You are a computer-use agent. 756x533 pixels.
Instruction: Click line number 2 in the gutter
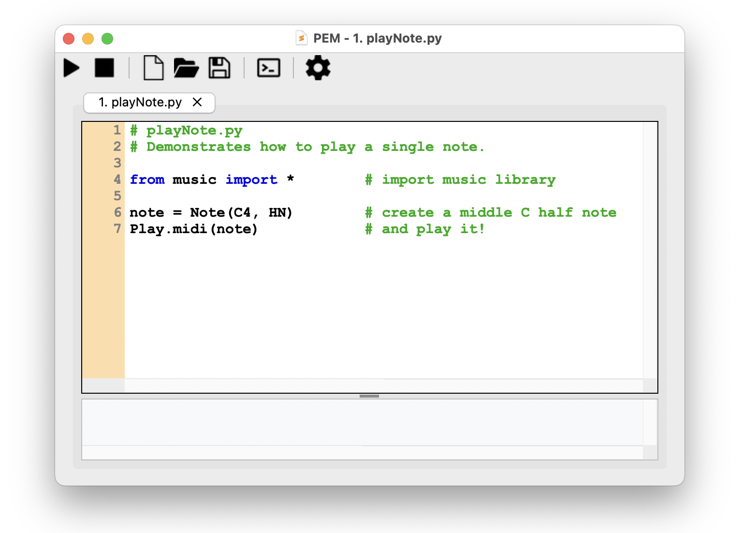click(117, 147)
